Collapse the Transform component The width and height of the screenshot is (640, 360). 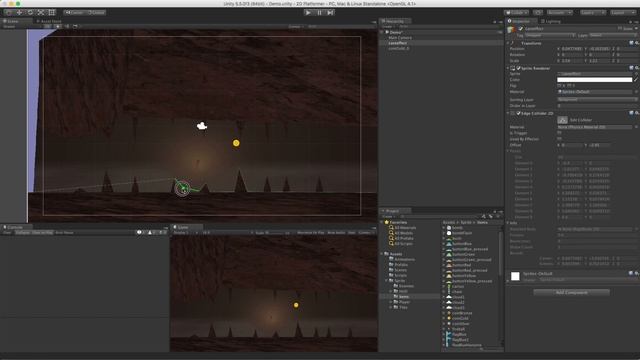pyautogui.click(x=509, y=43)
